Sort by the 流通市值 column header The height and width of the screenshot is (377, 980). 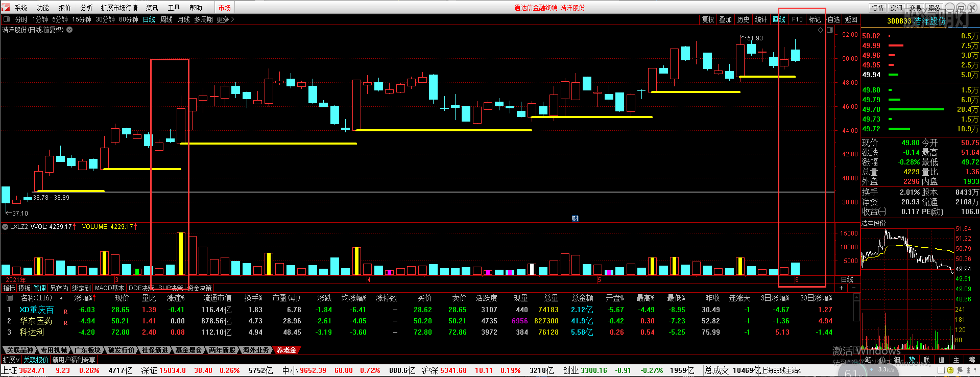coord(217,298)
